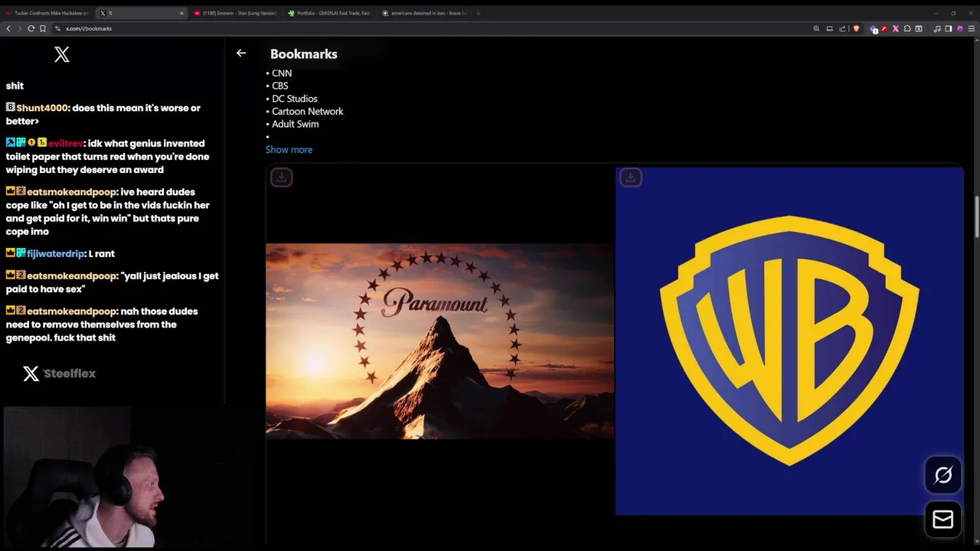
Task: Open the Messages envelope floating button
Action: click(943, 520)
